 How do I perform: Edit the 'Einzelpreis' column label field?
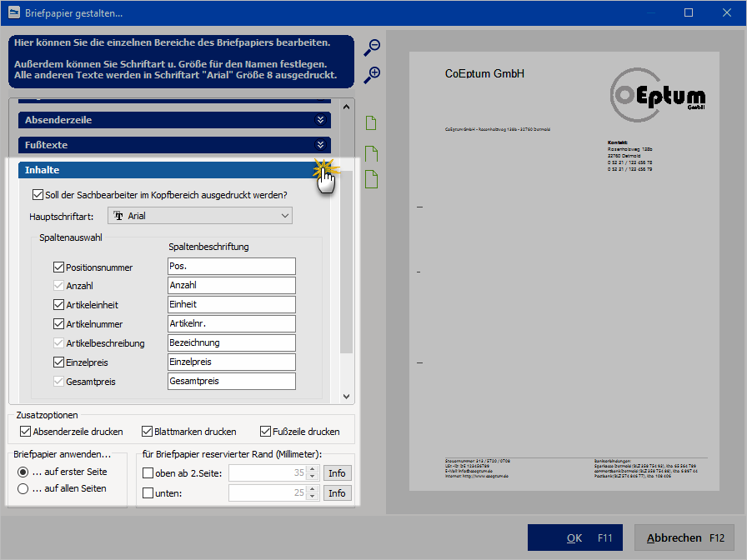[x=232, y=362]
